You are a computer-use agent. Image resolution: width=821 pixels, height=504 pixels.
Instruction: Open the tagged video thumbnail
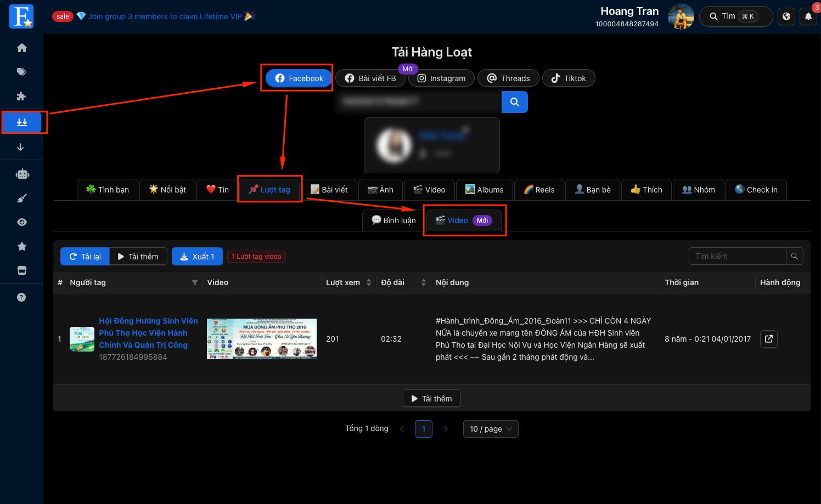[x=262, y=339]
